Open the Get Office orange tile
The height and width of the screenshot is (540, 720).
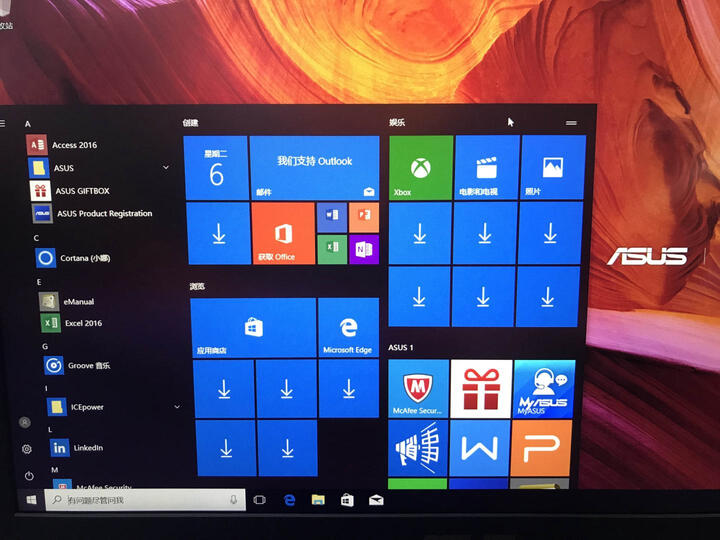coord(283,233)
